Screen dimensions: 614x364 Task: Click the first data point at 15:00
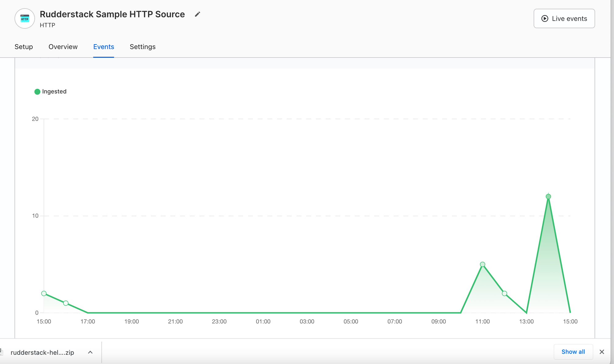[44, 293]
